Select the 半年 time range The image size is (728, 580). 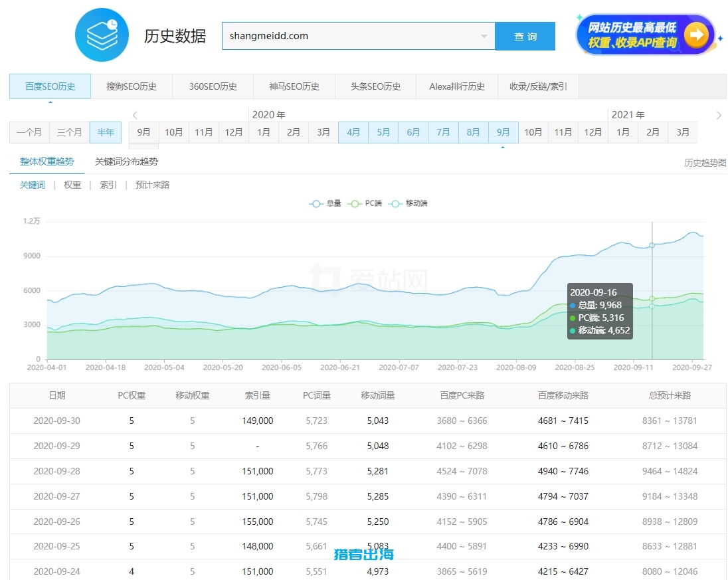click(106, 132)
